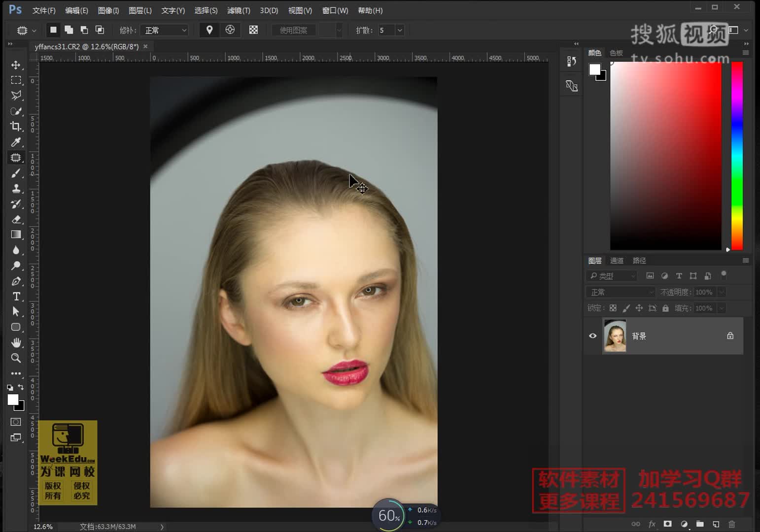Viewport: 760px width, 532px height.
Task: Select the Hand tool
Action: pos(16,342)
